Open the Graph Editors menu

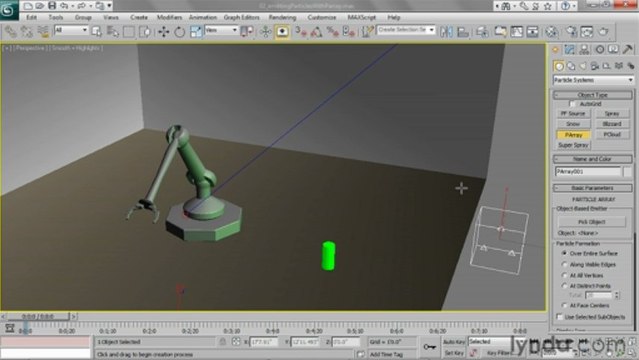[242, 18]
